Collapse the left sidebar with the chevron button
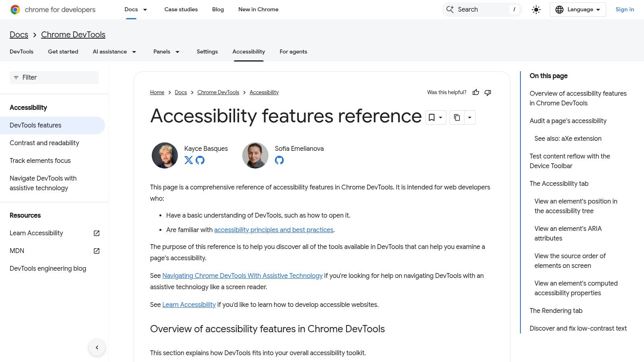Viewport: 644px width, 362px height. (97, 348)
